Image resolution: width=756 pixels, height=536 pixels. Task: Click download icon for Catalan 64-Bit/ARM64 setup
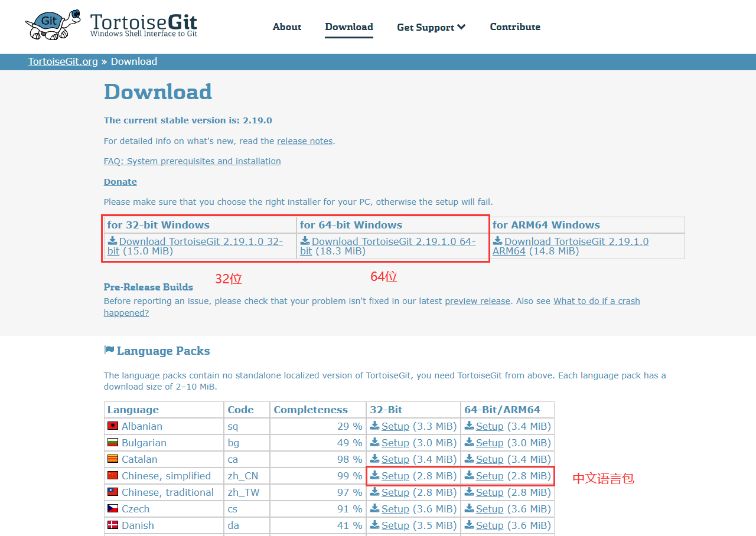(469, 459)
